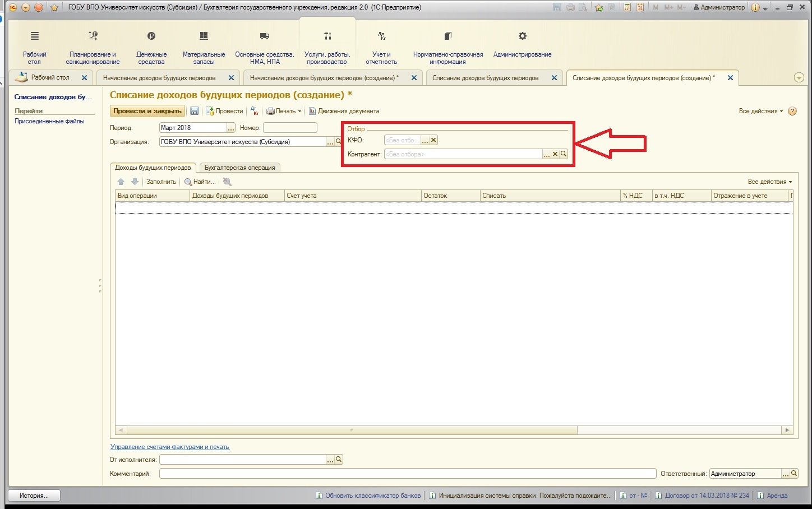Switch to Рабочий стол tab
The image size is (812, 509).
click(x=50, y=77)
